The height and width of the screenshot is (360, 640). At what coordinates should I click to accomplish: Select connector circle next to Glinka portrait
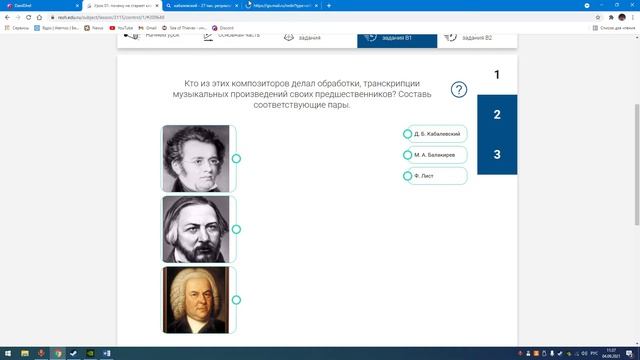click(236, 229)
